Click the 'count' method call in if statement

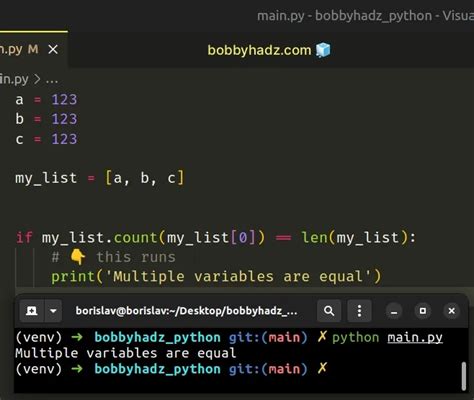click(x=135, y=238)
